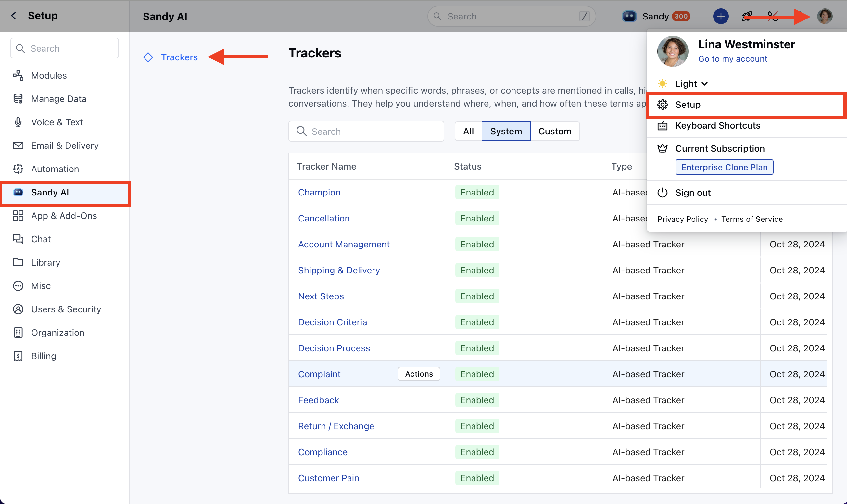This screenshot has width=847, height=504.
Task: Open the Decision Process tracker
Action: [334, 348]
